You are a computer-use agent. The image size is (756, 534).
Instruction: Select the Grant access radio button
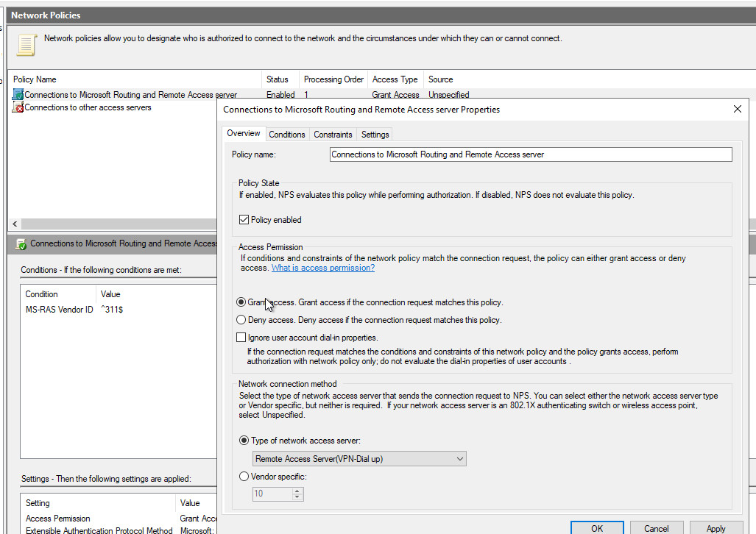click(241, 302)
